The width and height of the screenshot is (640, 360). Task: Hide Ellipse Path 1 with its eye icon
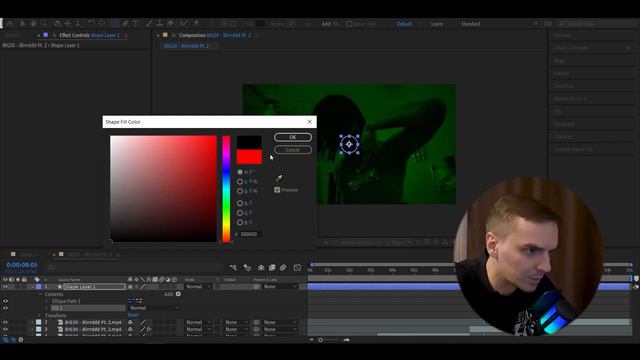click(x=5, y=301)
